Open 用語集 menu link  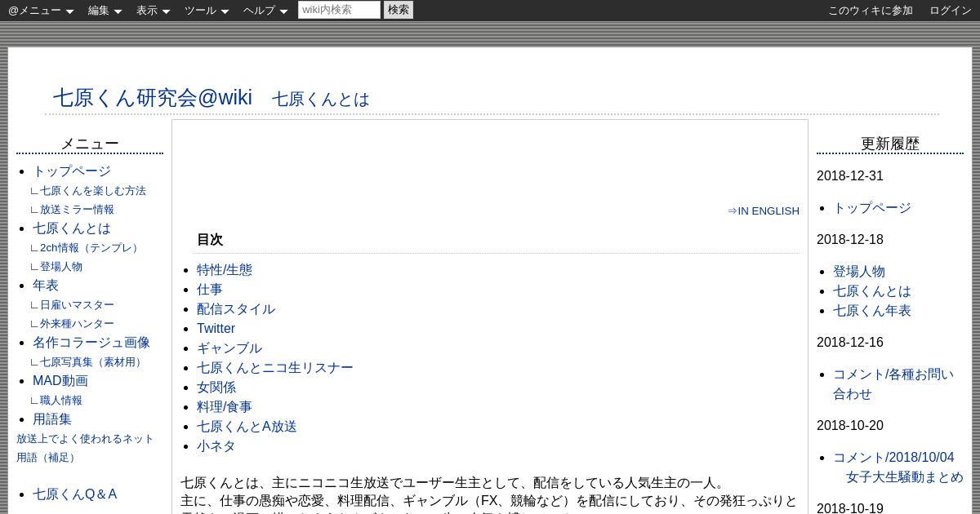coord(52,419)
